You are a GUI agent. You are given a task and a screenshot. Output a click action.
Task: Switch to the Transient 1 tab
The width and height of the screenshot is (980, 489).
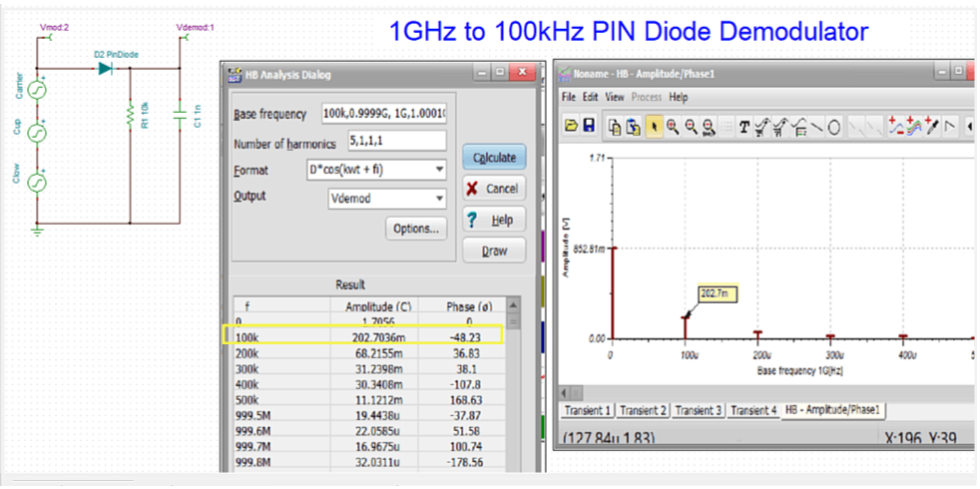pos(587,411)
